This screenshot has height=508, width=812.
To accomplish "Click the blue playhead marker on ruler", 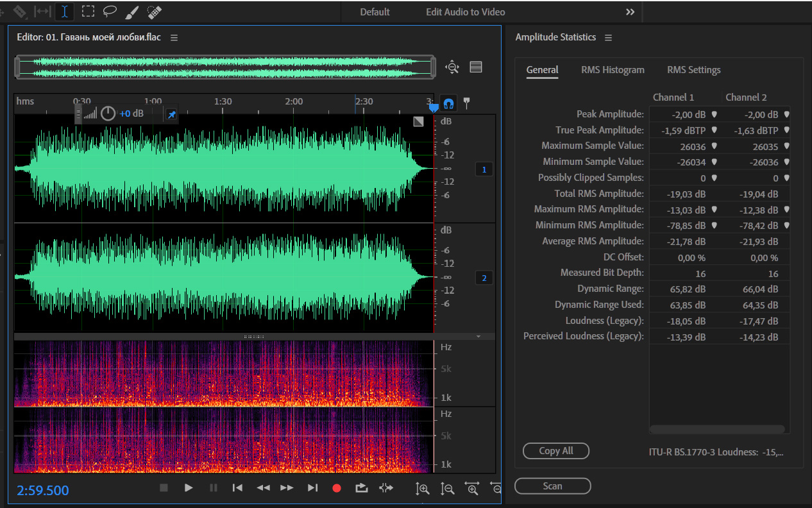I will 434,107.
